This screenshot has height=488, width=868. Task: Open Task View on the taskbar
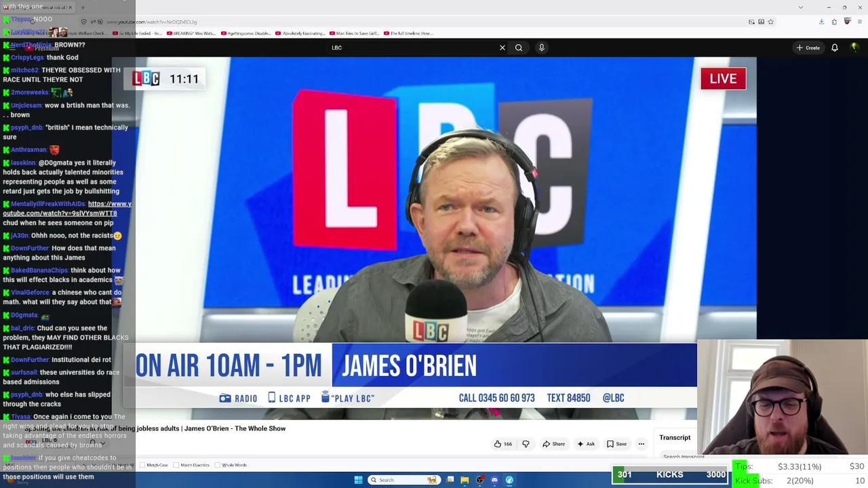450,480
